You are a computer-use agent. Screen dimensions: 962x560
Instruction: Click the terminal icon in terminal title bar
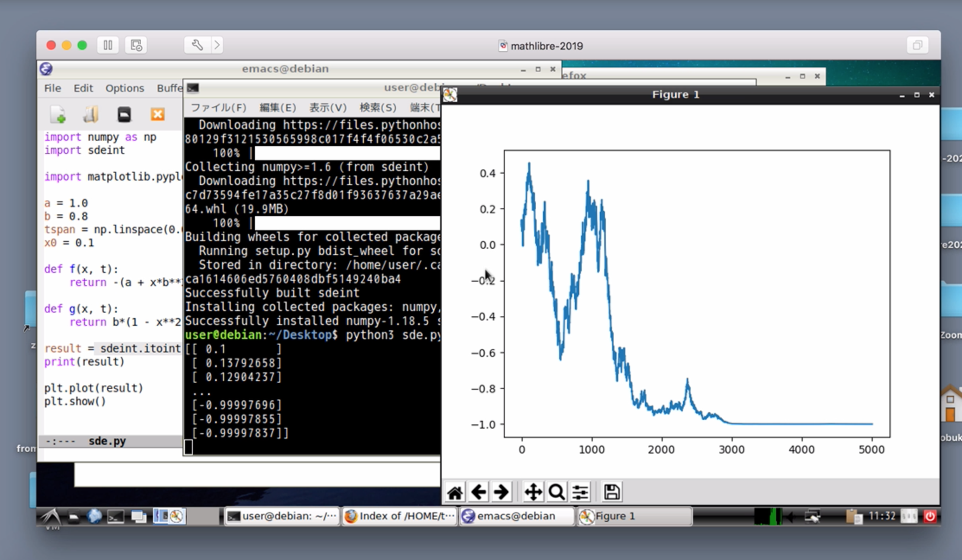tap(193, 88)
